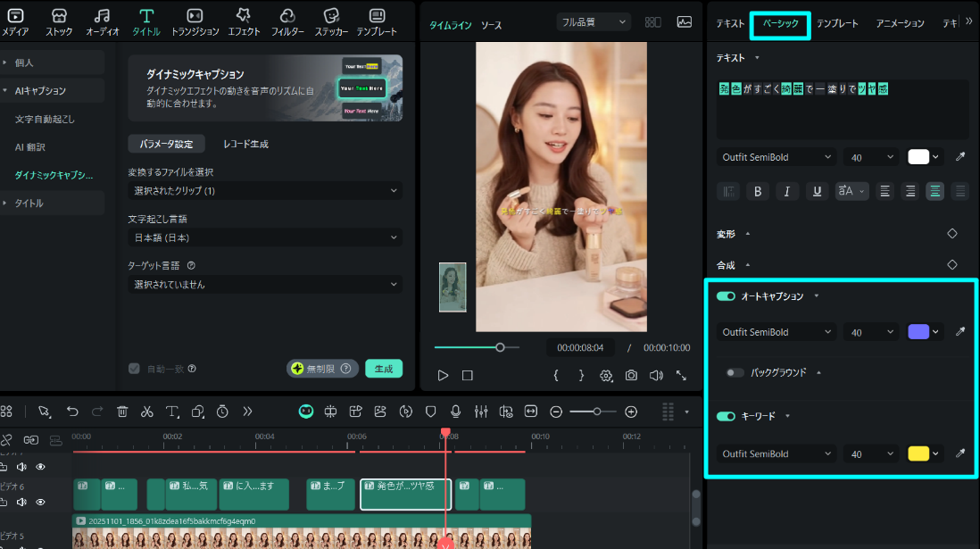Image resolution: width=980 pixels, height=549 pixels.
Task: Click the microphone voiceover record icon
Action: (x=456, y=412)
